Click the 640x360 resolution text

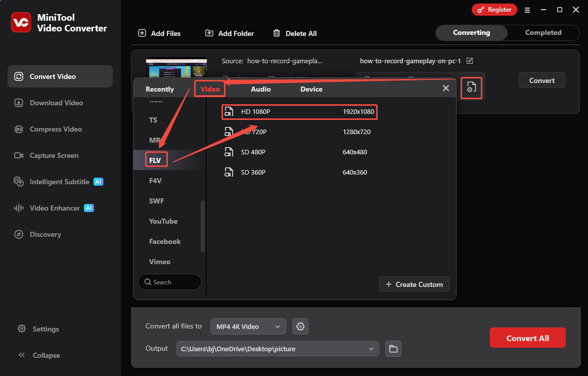[x=355, y=172]
